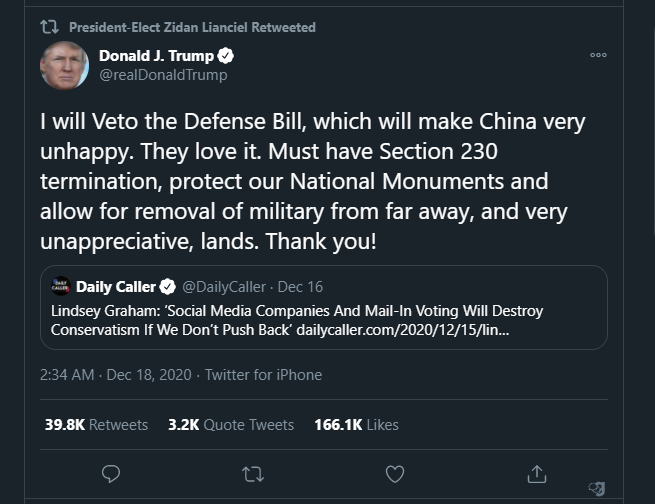
Task: Click the Daily Caller verified badge
Action: coord(167,288)
